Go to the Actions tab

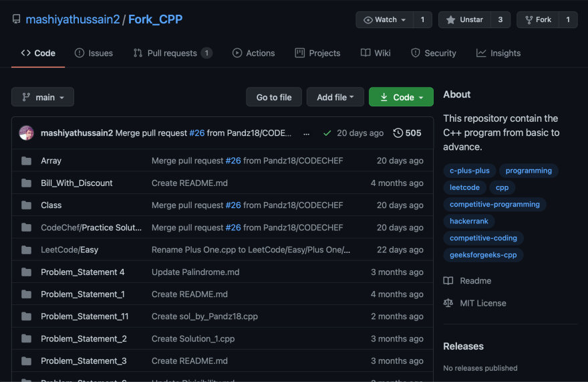coord(253,53)
